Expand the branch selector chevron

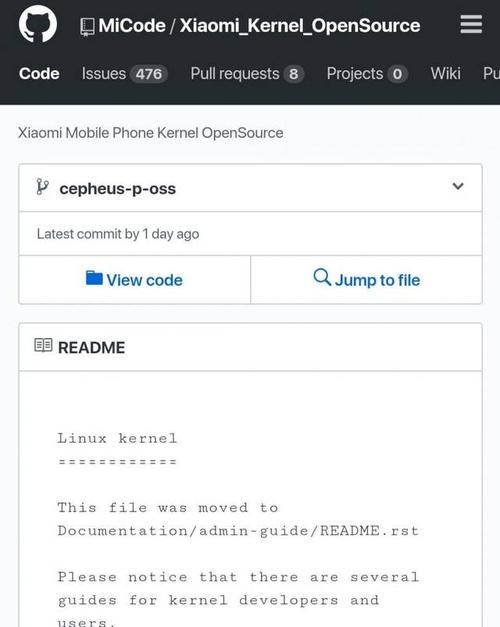coord(458,186)
